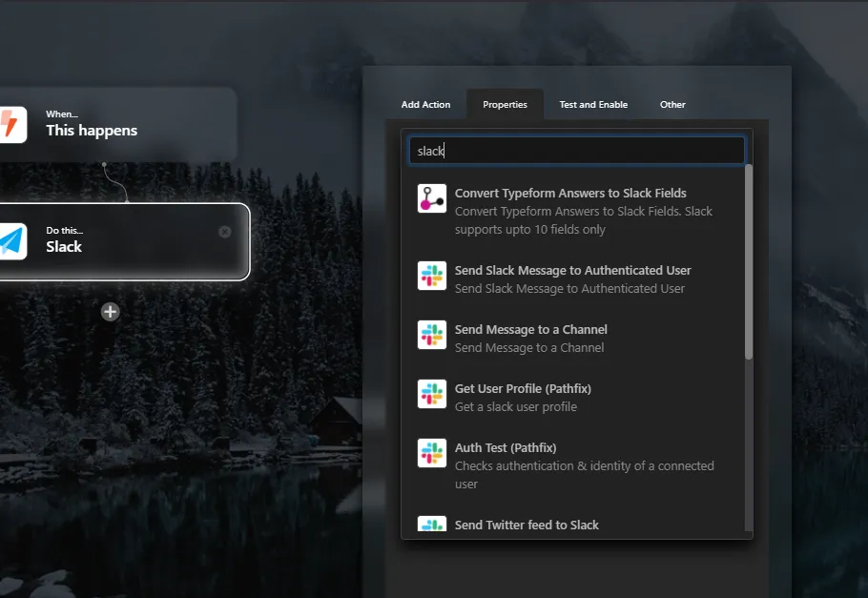Select the Get User Profile (Pathfix) title
Viewport: 868px width, 598px height.
pos(523,389)
